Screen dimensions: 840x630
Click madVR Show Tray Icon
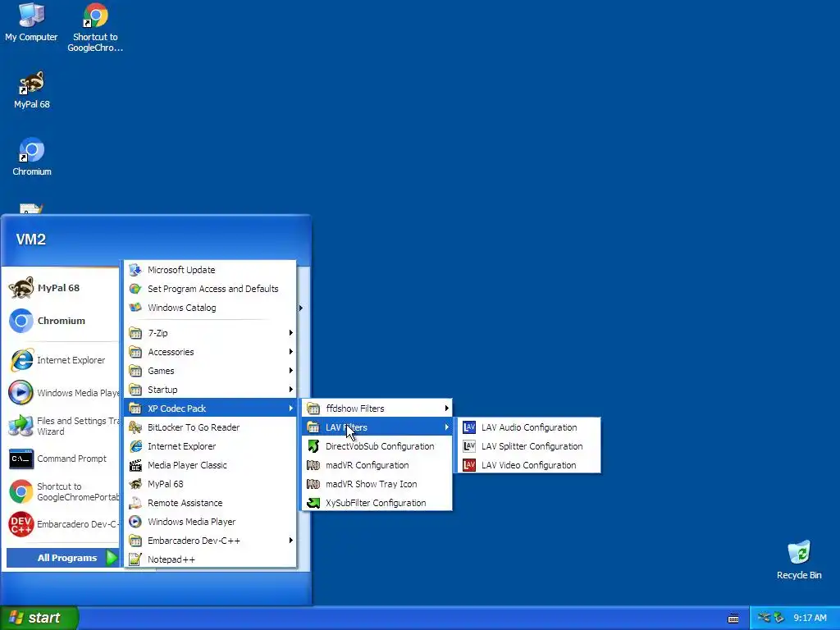[x=377, y=484]
